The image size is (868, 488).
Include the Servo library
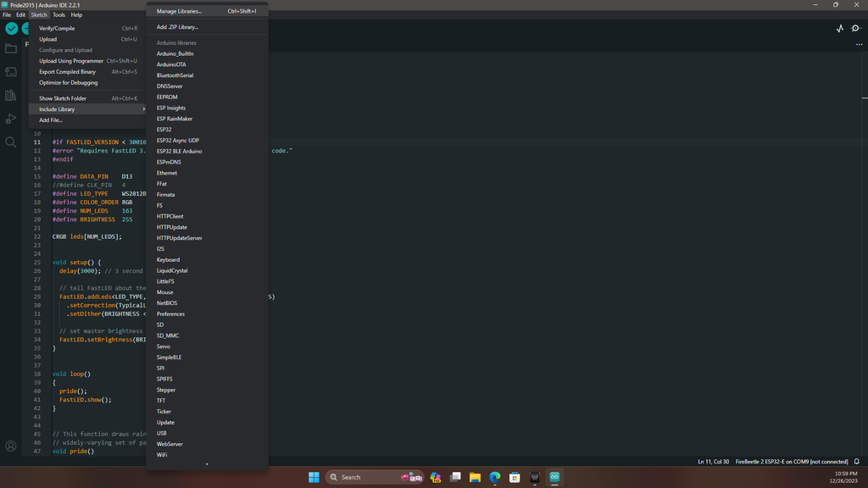(207, 347)
